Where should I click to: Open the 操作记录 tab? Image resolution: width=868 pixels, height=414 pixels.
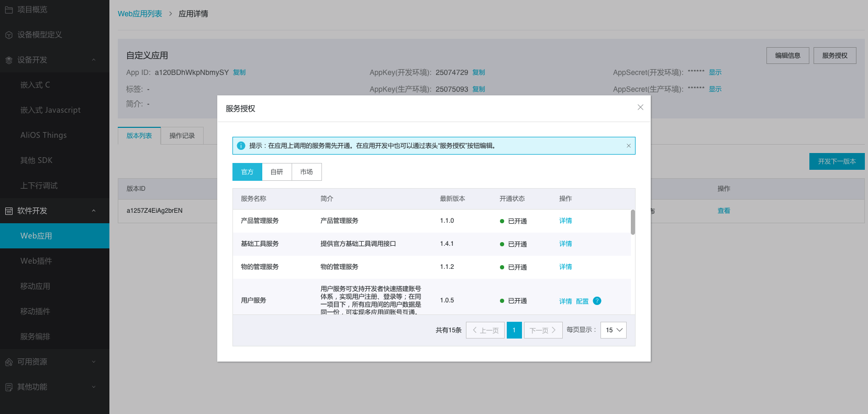click(x=182, y=136)
